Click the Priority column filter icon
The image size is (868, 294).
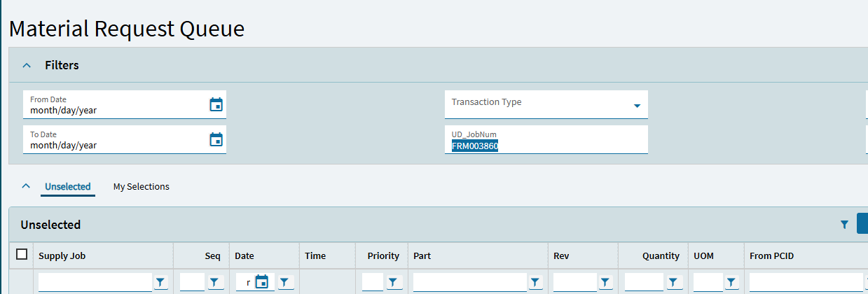click(x=393, y=282)
